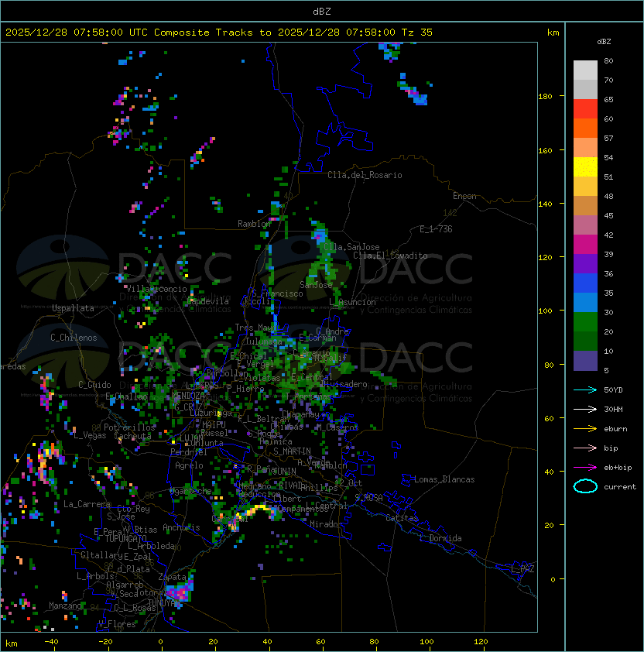The width and height of the screenshot is (644, 652).
Task: Click the 'L_Asuncion' map label
Action: (x=352, y=302)
